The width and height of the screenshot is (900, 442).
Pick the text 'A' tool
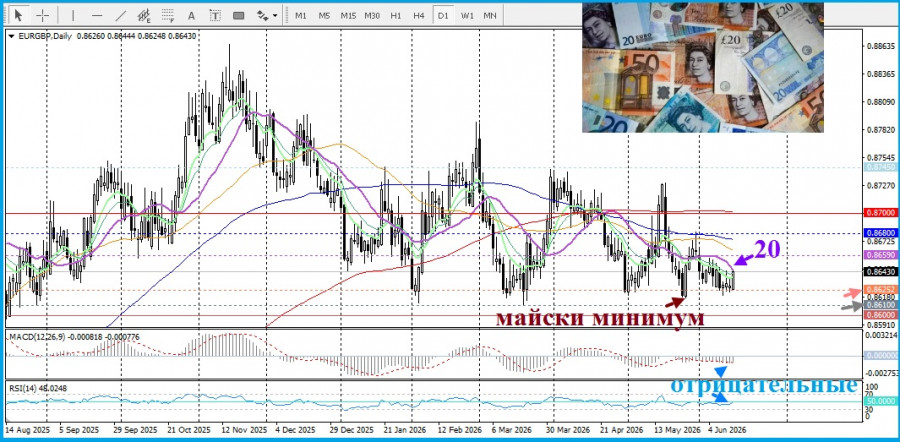click(x=192, y=15)
